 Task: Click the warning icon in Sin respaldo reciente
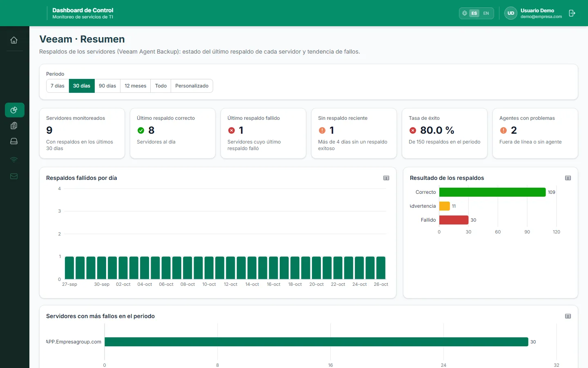[322, 130]
